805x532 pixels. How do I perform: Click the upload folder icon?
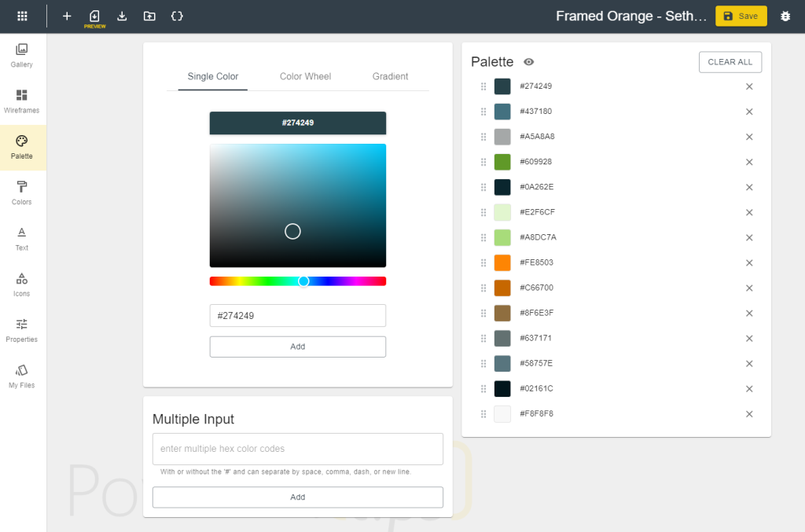click(149, 16)
